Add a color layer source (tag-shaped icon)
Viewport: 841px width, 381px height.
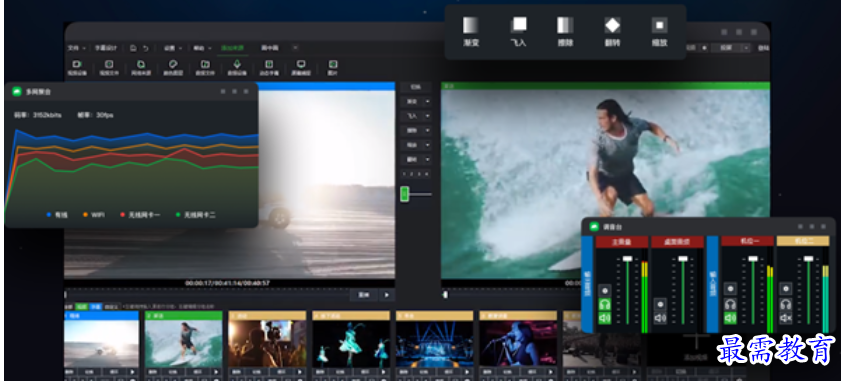tap(173, 64)
